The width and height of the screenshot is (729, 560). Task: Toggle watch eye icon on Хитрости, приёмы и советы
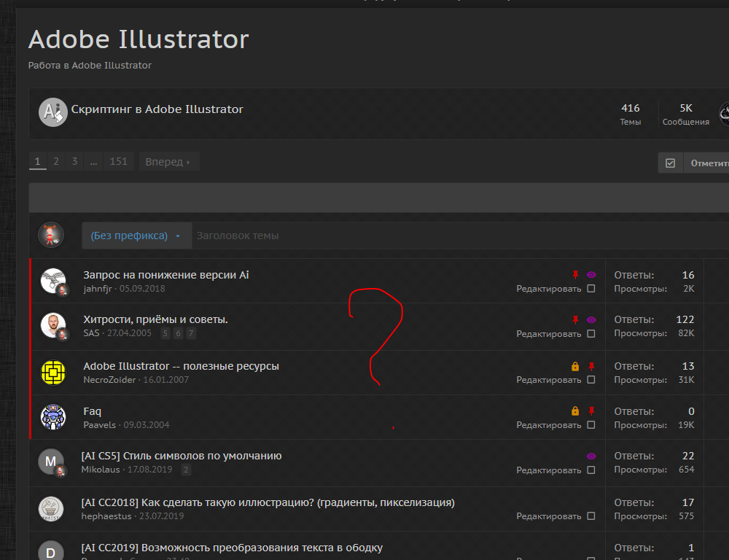[x=591, y=319]
